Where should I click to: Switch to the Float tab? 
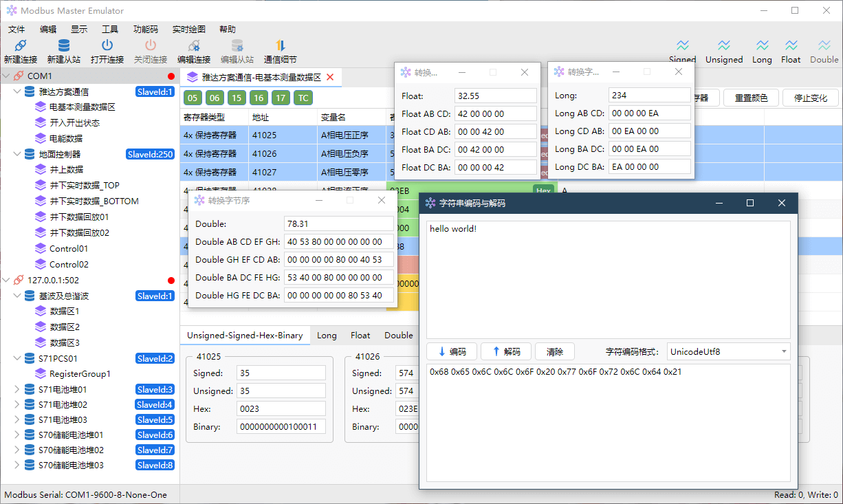pos(360,336)
